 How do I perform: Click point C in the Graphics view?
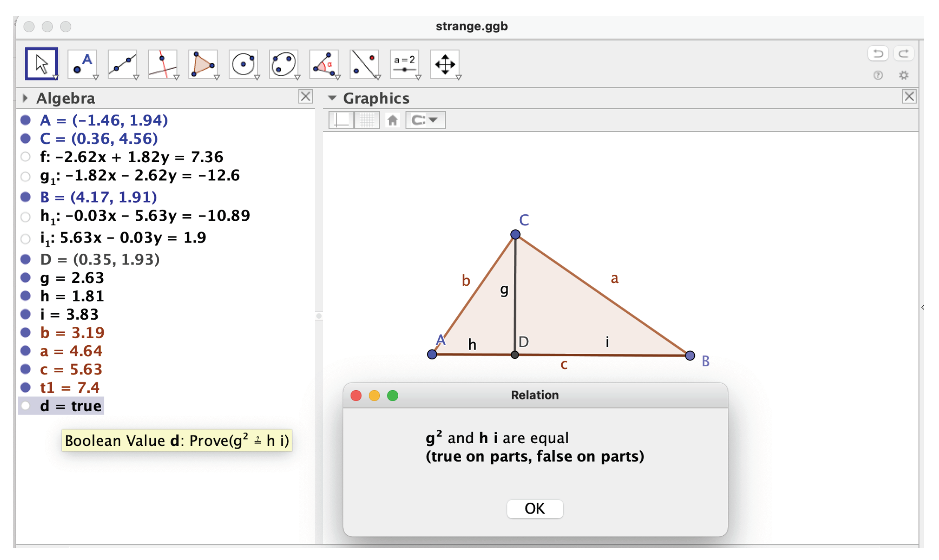[x=515, y=234]
